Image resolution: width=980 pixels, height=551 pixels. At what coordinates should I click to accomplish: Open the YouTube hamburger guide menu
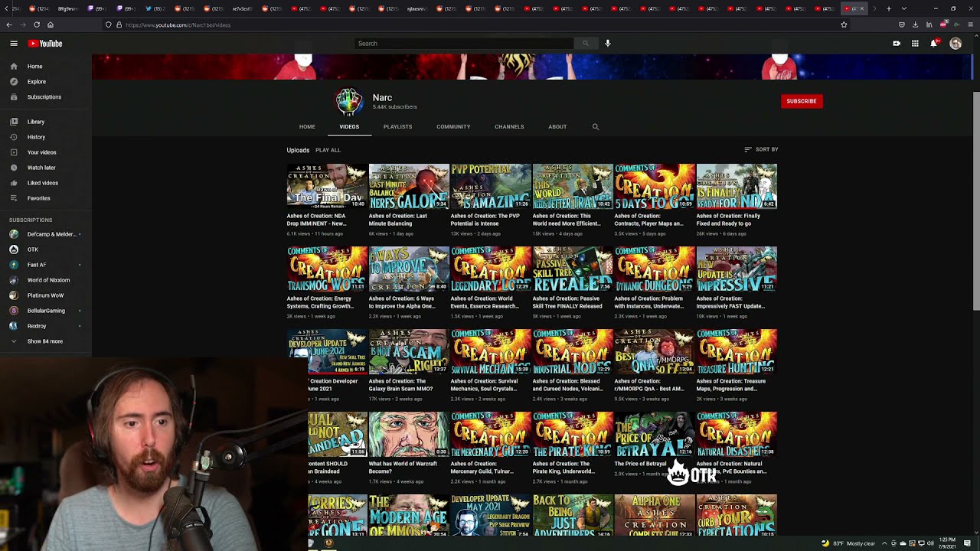tap(14, 44)
